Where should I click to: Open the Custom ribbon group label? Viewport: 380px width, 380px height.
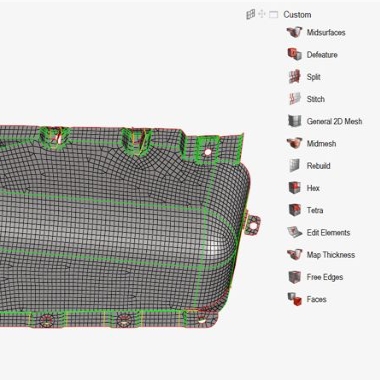(x=297, y=15)
